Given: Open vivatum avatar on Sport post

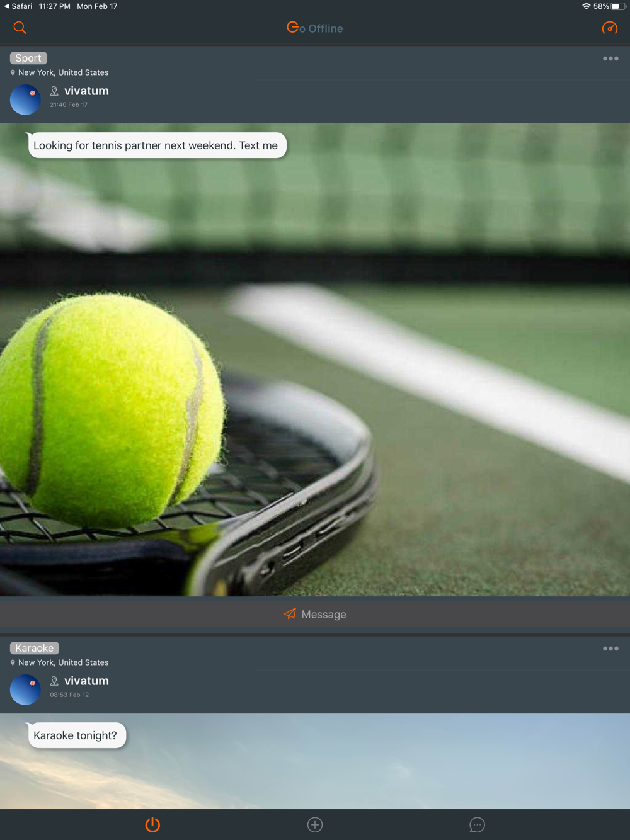Looking at the screenshot, I should [25, 100].
